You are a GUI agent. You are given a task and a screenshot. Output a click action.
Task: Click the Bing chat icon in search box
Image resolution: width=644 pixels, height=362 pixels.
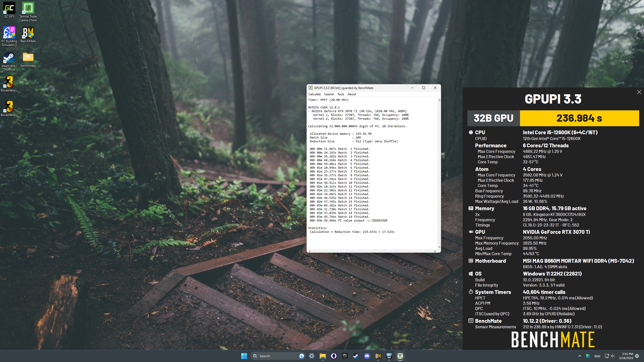pyautogui.click(x=301, y=356)
